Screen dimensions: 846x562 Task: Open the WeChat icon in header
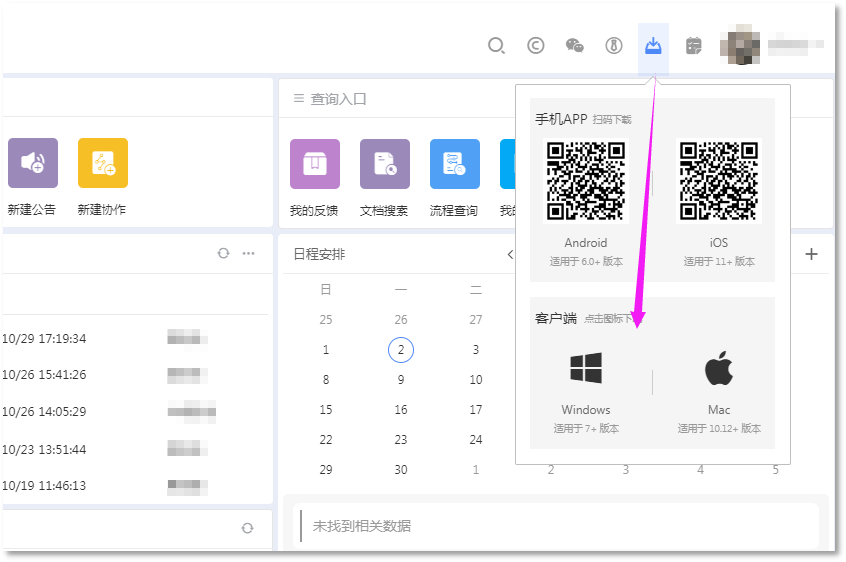(x=574, y=46)
